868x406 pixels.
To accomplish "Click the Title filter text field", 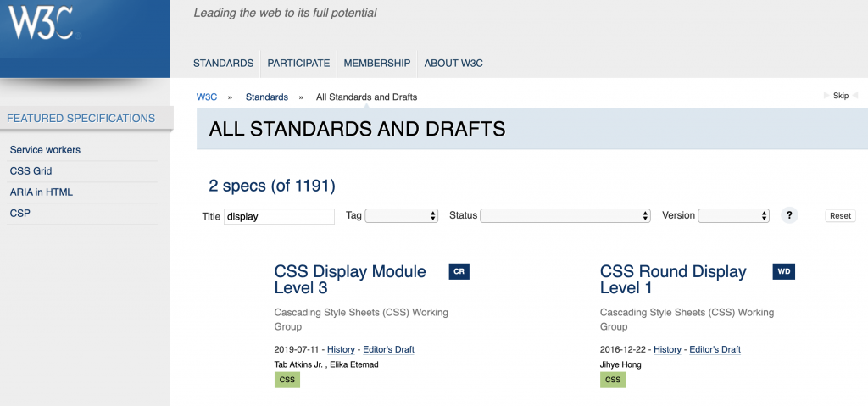I will point(279,216).
